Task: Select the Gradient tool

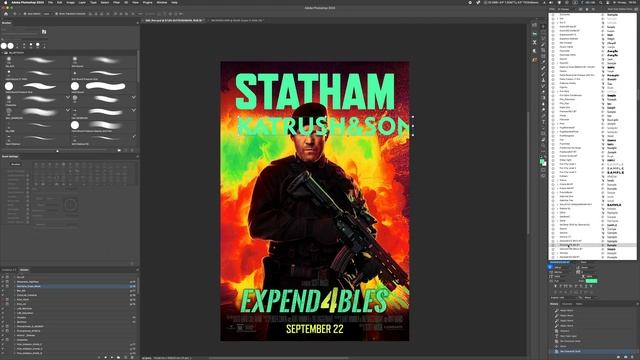Action: tap(543, 98)
